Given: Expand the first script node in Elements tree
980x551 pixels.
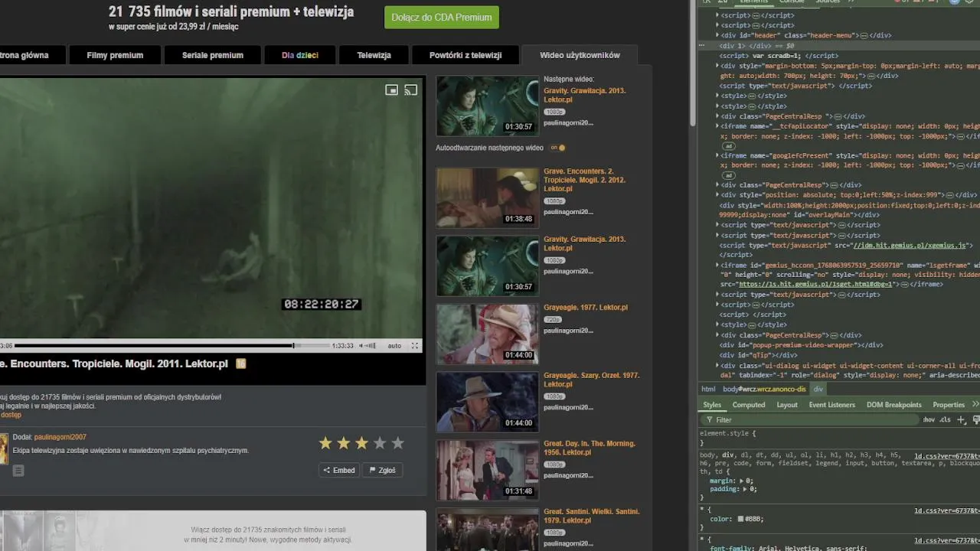Looking at the screenshot, I should [x=717, y=15].
